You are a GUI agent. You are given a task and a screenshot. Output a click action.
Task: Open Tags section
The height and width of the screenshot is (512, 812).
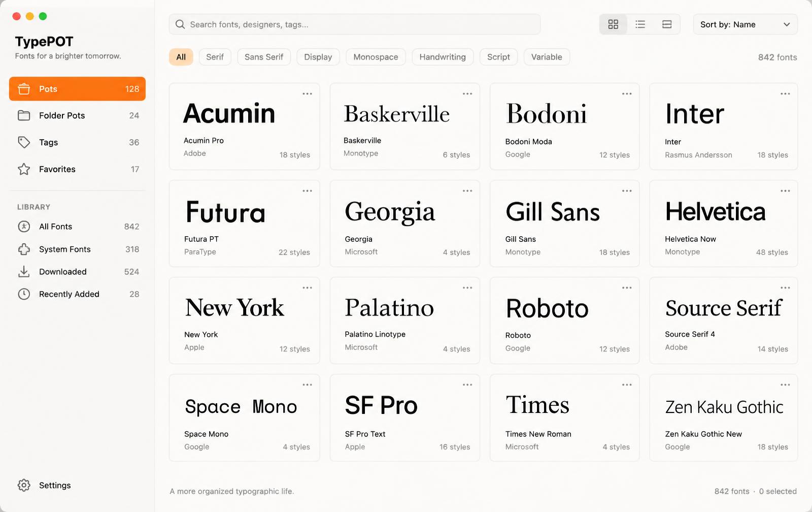[x=77, y=142]
